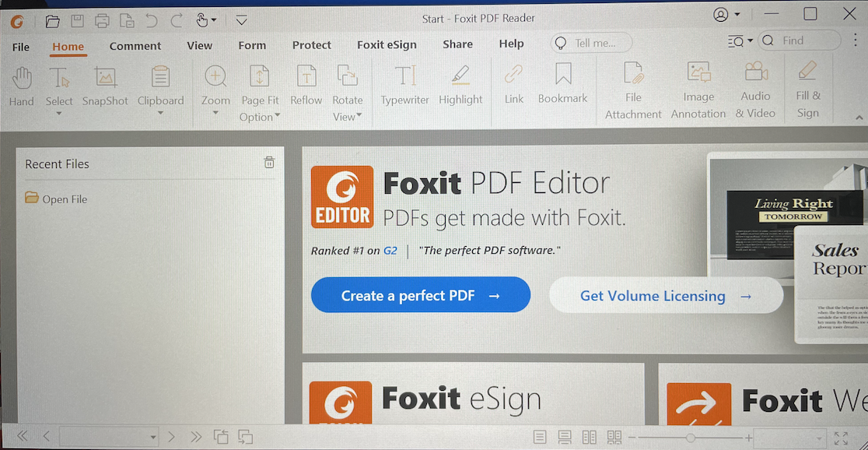868x450 pixels.
Task: Open the Help tab
Action: click(511, 44)
